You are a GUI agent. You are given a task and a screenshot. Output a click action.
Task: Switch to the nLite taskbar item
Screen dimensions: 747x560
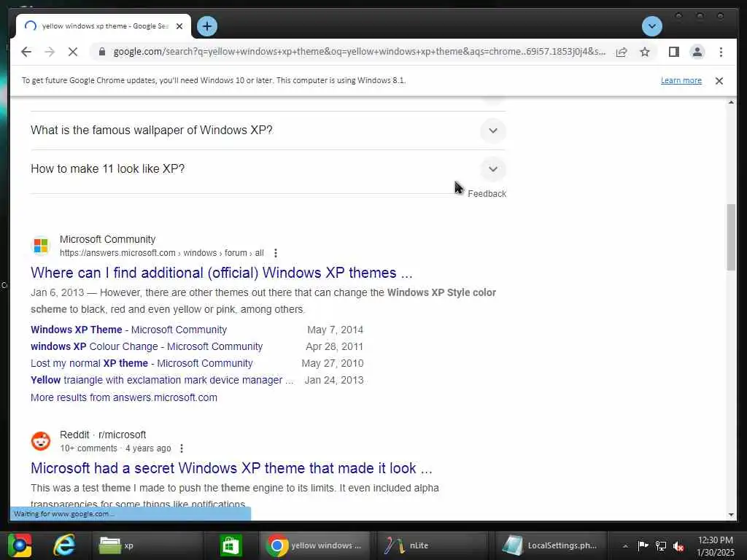pyautogui.click(x=432, y=545)
